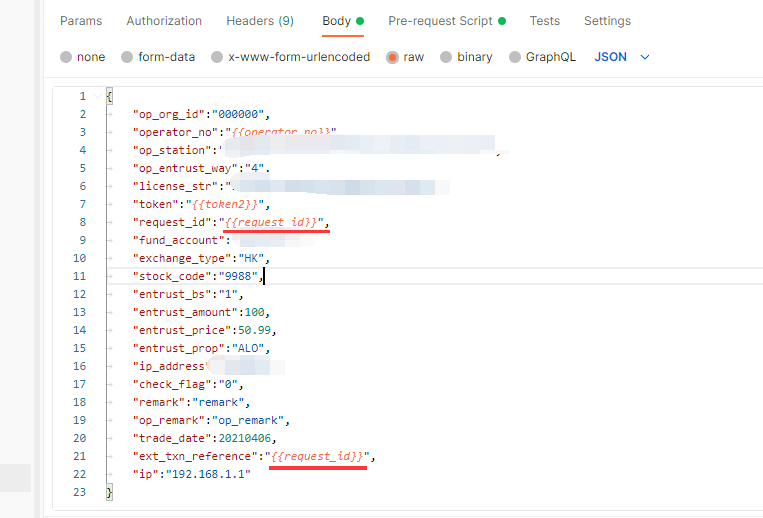Place cursor in the "192.168.1.1" ip value

point(209,474)
